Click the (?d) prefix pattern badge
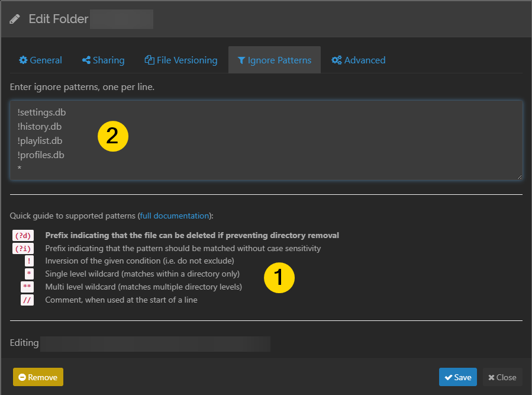 pos(24,236)
